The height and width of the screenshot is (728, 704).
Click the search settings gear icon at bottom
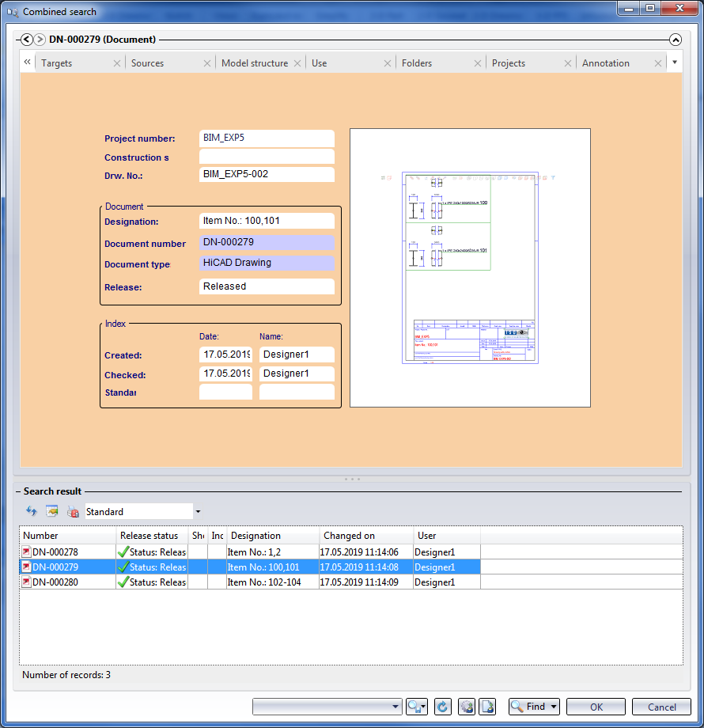pyautogui.click(x=466, y=707)
